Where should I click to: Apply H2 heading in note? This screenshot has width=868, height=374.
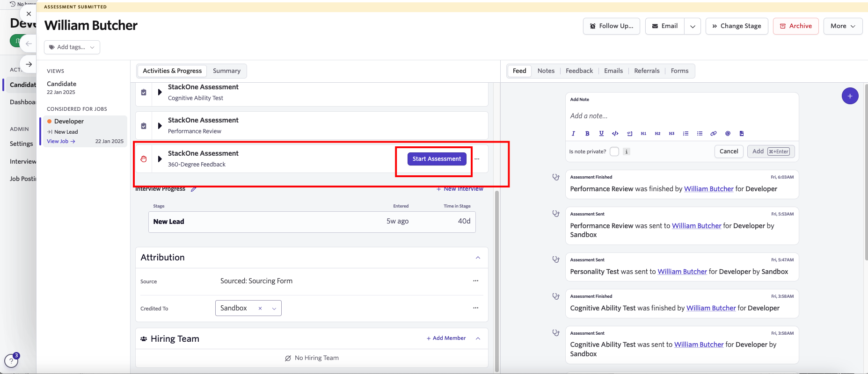(x=657, y=134)
